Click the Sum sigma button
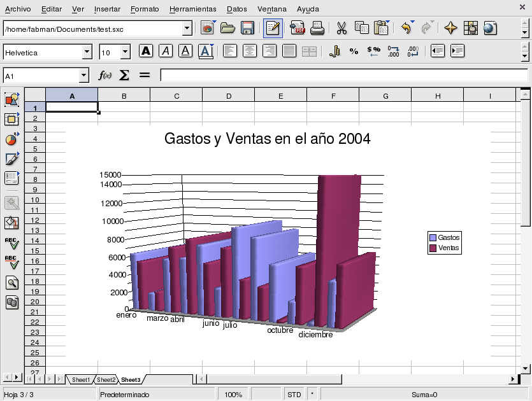 pos(124,75)
